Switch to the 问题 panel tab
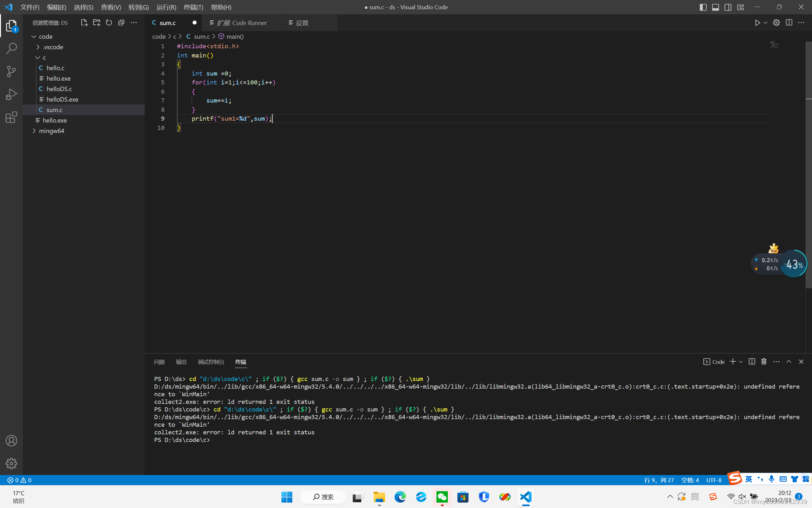Image resolution: width=812 pixels, height=508 pixels. [159, 362]
